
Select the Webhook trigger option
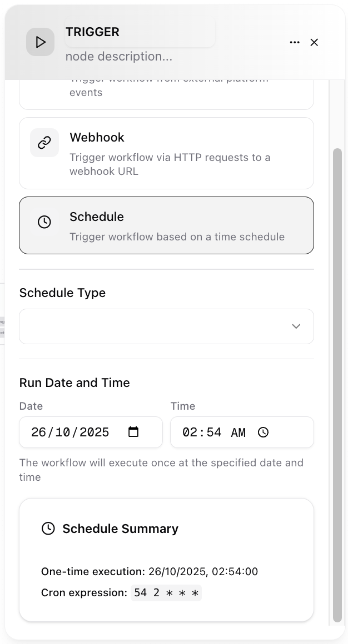point(166,153)
